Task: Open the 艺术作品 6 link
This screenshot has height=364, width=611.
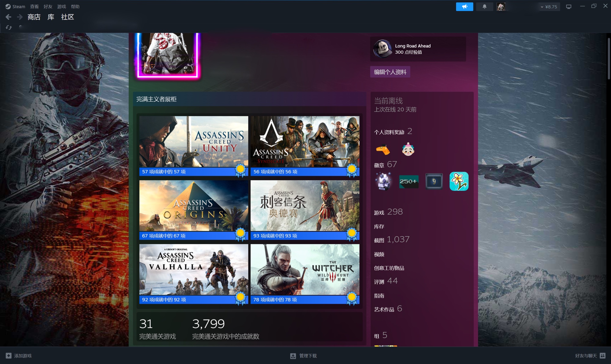Action: [388, 309]
